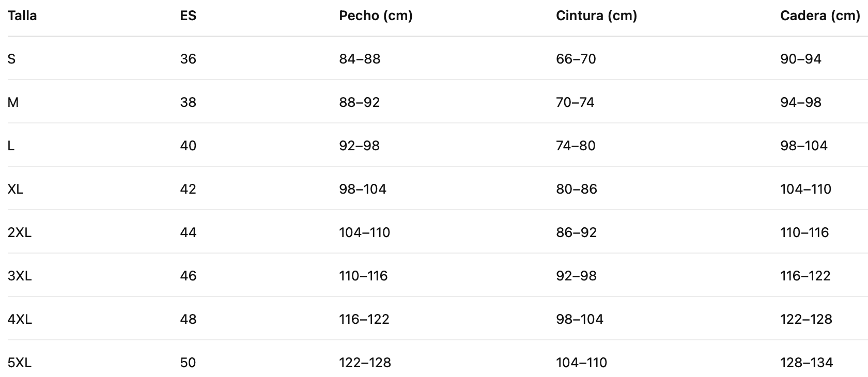The height and width of the screenshot is (377, 868).
Task: Click ES size value 40
Action: 188,146
